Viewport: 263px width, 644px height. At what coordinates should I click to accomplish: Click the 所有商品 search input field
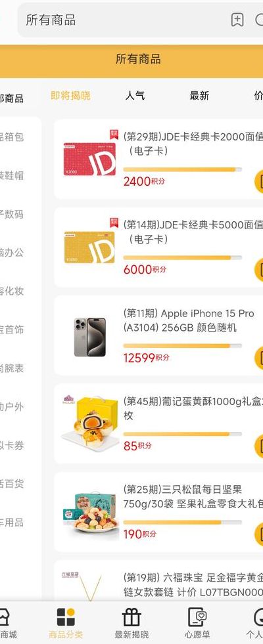point(124,20)
